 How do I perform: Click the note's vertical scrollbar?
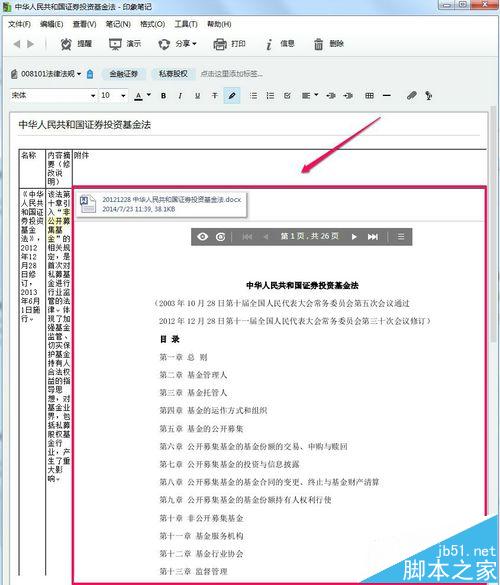point(494,224)
